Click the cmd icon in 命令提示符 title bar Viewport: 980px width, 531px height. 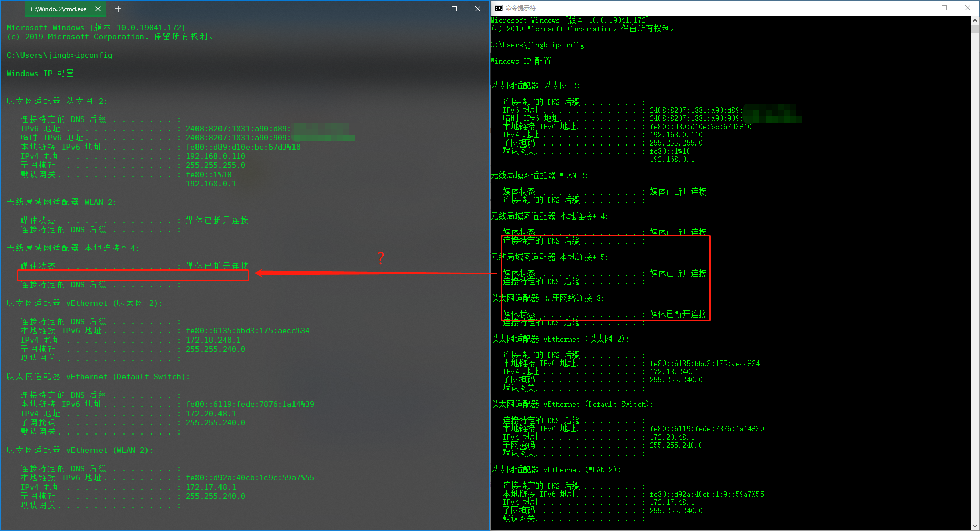tap(498, 8)
